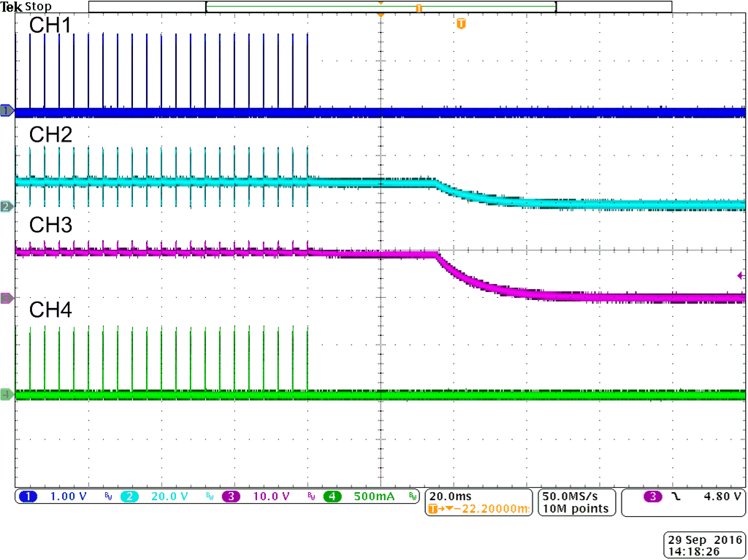Click the Channel 3 ground reference marker

click(x=6, y=299)
